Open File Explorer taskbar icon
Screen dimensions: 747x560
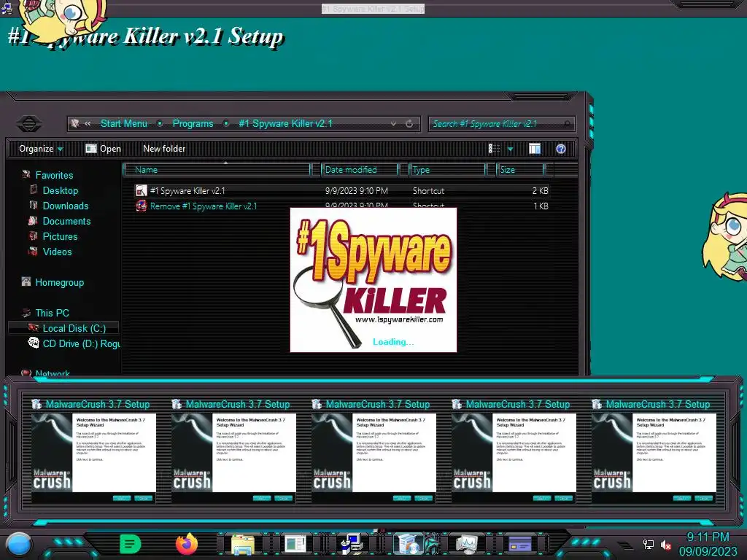click(x=242, y=544)
